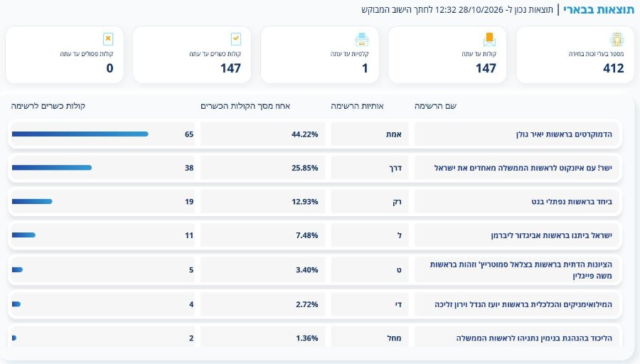Viewport: 640px width, 364px height.
Task: Click the invalid votes X icon
Action: (x=108, y=39)
